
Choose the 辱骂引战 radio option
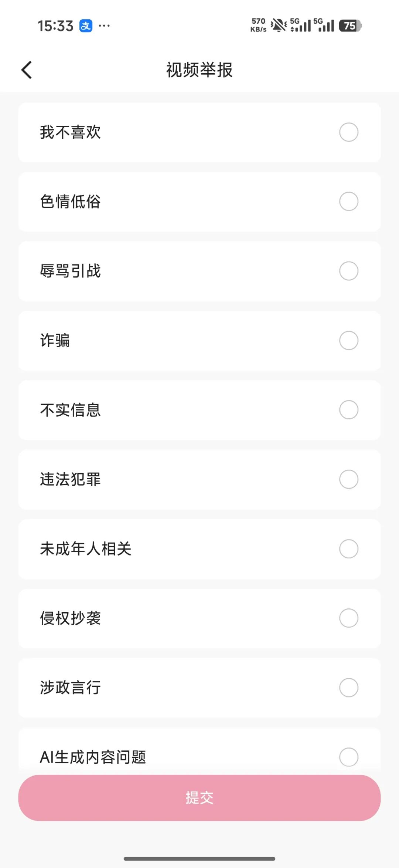coord(349,271)
